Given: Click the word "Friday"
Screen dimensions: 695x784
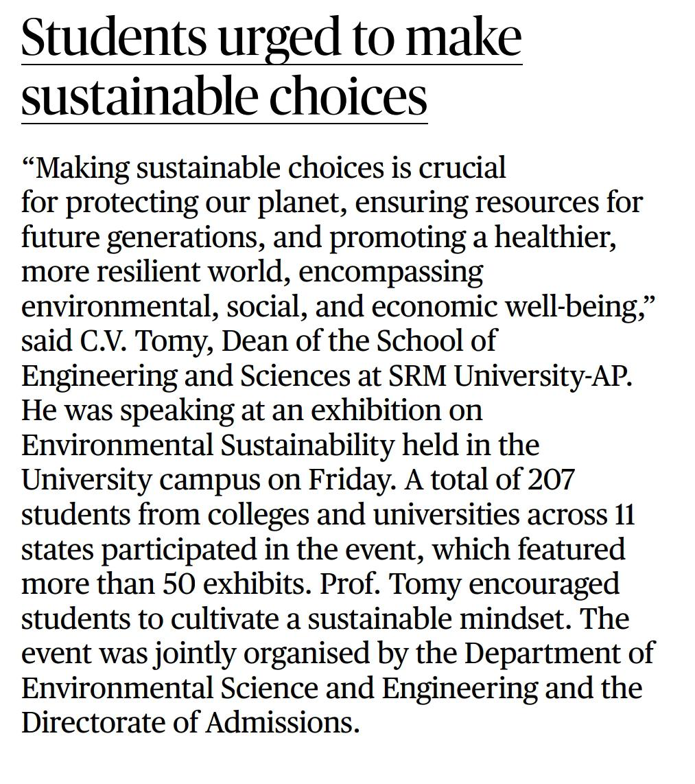Looking at the screenshot, I should tap(351, 480).
